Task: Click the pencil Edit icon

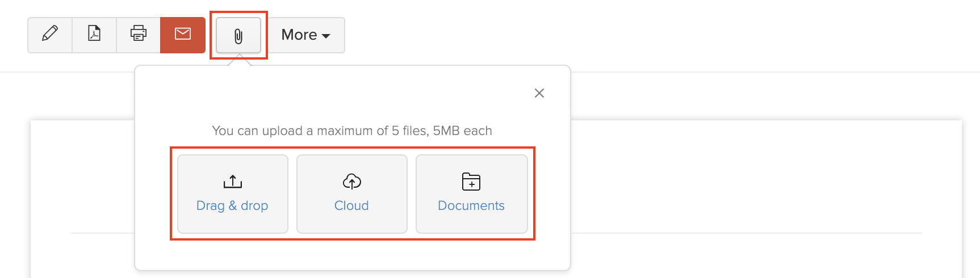Action: tap(50, 35)
